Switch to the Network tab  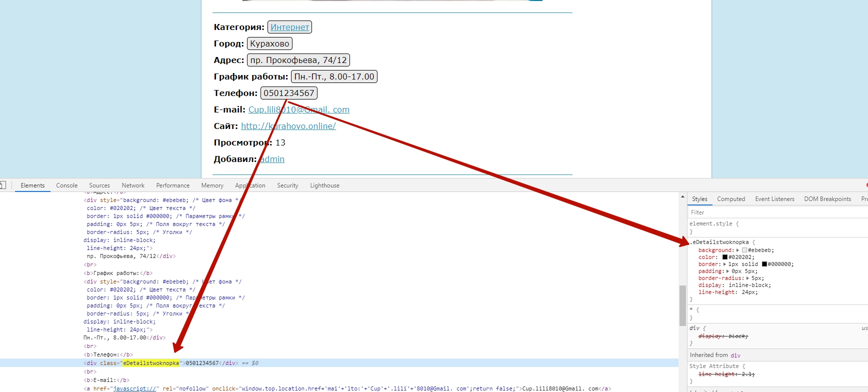click(x=133, y=185)
